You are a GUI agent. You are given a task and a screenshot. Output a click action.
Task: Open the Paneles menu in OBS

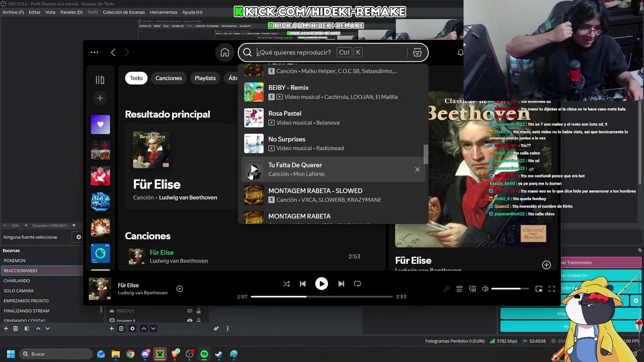71,12
